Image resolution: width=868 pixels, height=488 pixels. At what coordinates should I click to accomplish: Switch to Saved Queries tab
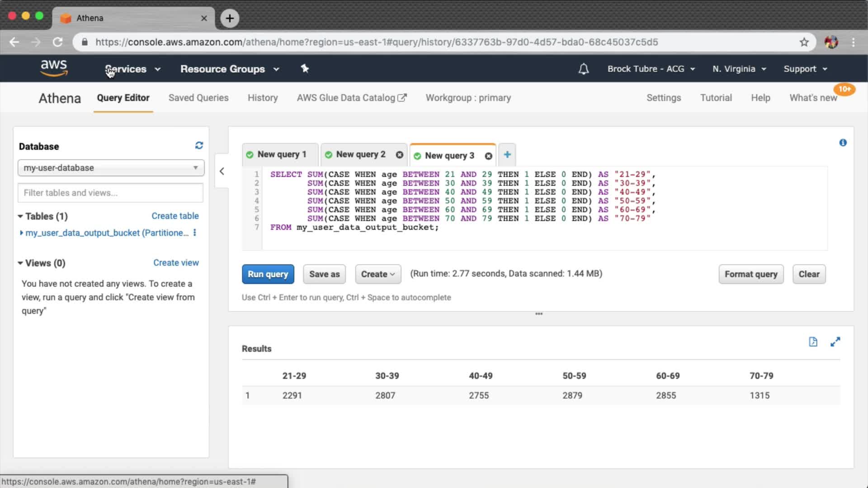[x=198, y=98]
